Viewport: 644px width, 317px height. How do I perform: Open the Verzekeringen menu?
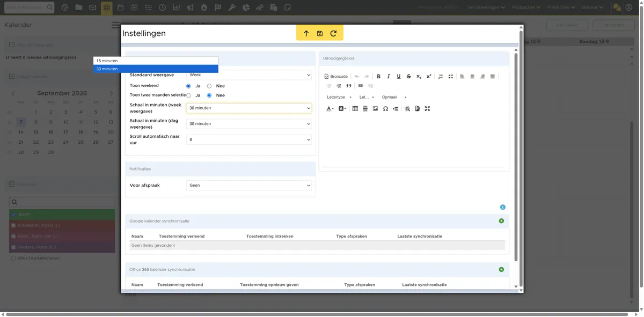(487, 8)
